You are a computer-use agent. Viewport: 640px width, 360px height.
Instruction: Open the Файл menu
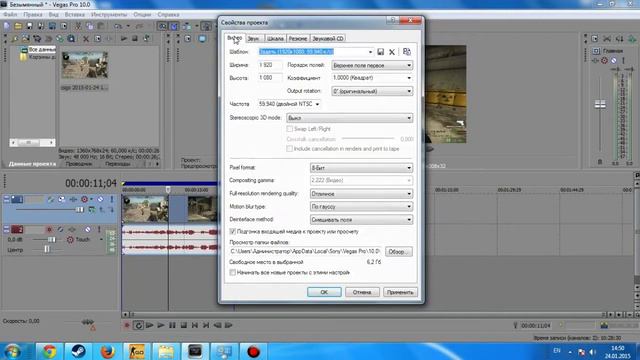[x=10, y=15]
